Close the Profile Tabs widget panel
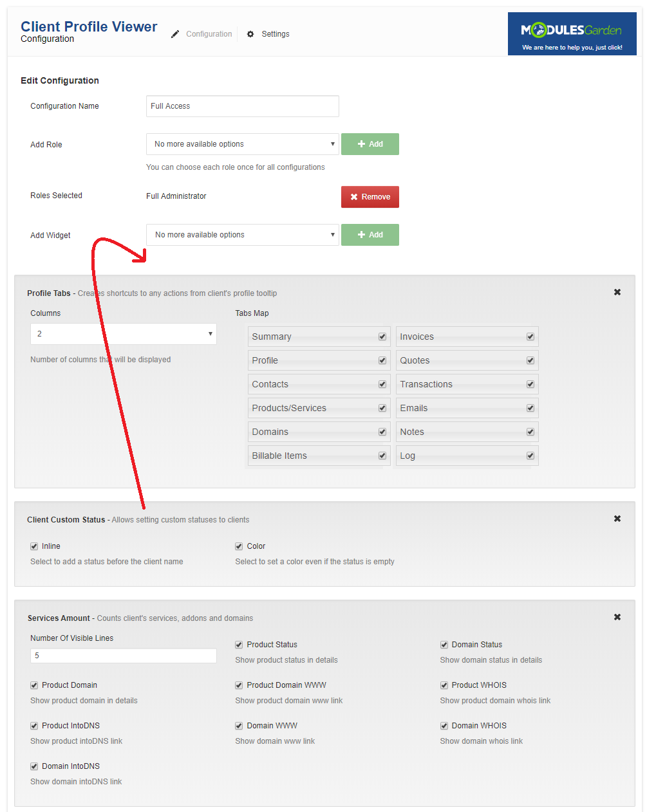This screenshot has height=812, width=647. (617, 292)
